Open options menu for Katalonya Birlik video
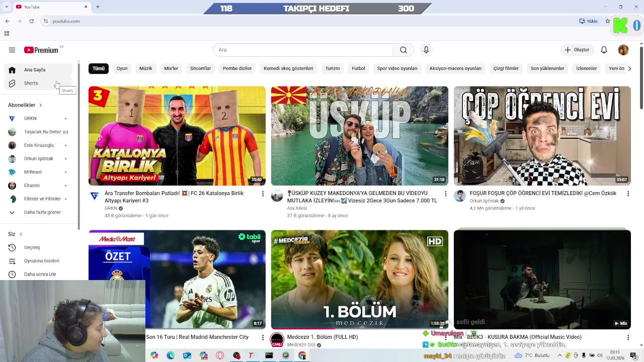The height and width of the screenshot is (362, 644). (263, 194)
